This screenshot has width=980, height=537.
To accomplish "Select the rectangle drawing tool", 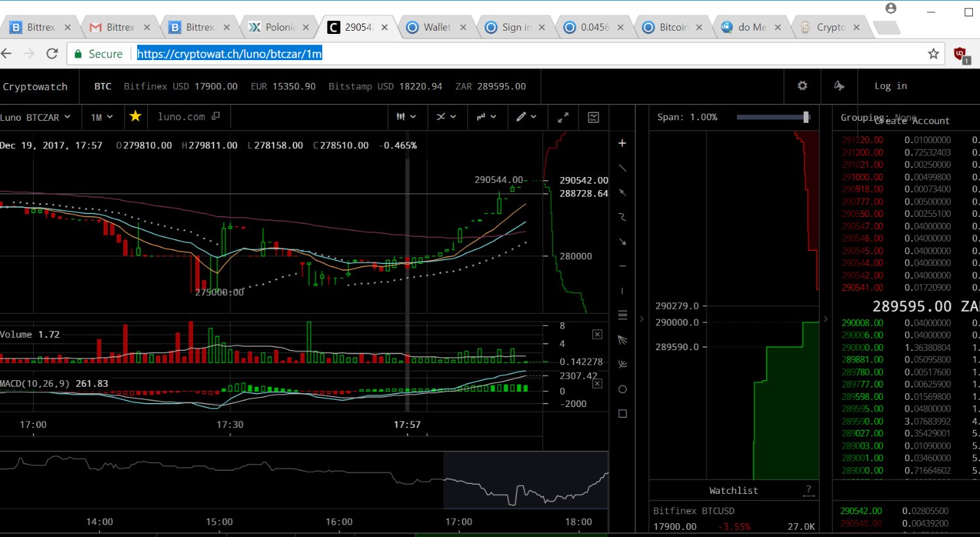I will click(x=622, y=414).
